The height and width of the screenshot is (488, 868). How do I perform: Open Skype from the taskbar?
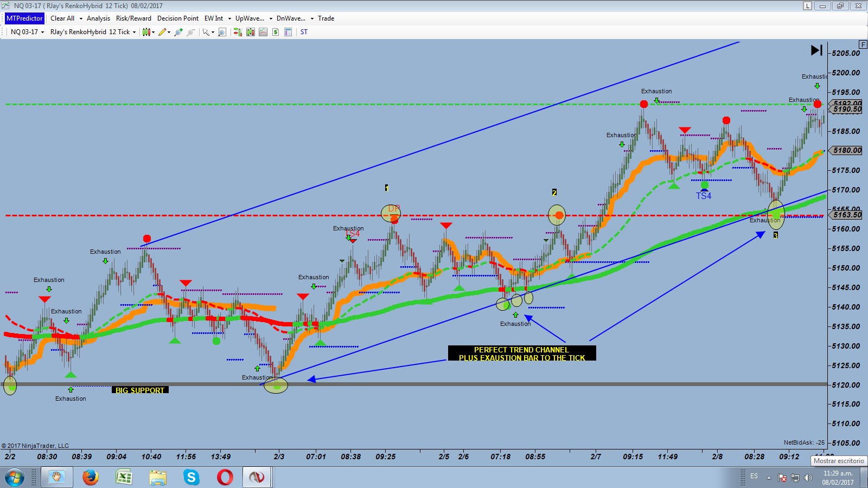pos(192,477)
